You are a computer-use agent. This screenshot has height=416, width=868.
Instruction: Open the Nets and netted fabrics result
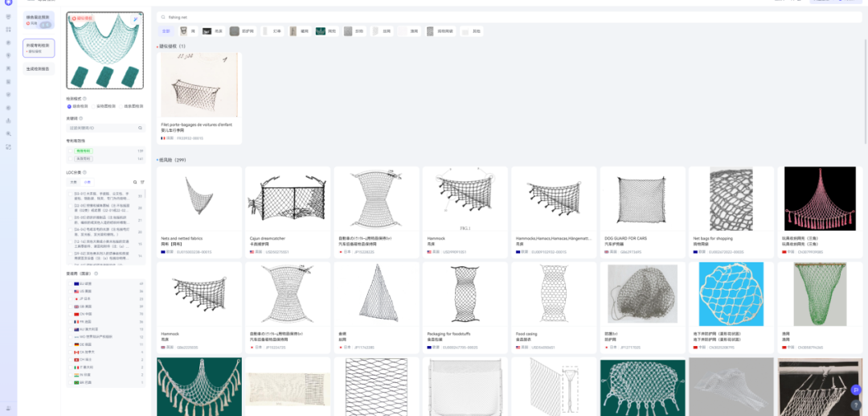[199, 212]
